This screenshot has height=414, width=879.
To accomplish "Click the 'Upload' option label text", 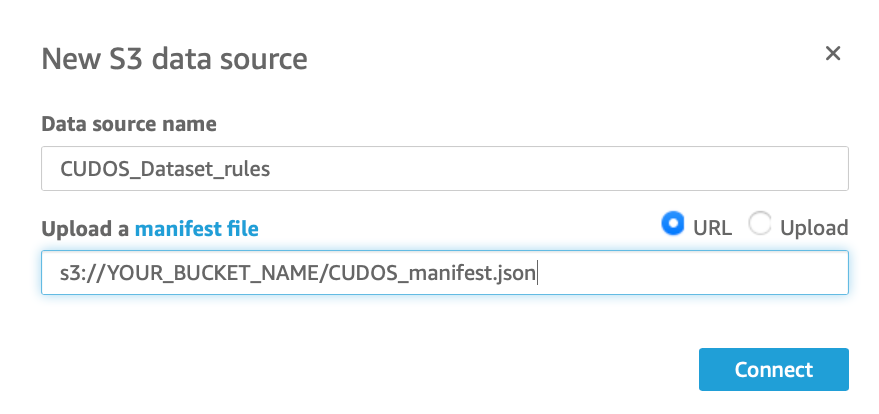I will [x=814, y=227].
